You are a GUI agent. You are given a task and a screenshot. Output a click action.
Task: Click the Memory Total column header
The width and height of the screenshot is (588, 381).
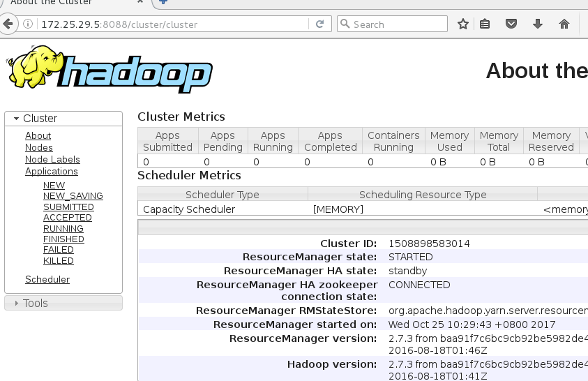click(x=499, y=141)
